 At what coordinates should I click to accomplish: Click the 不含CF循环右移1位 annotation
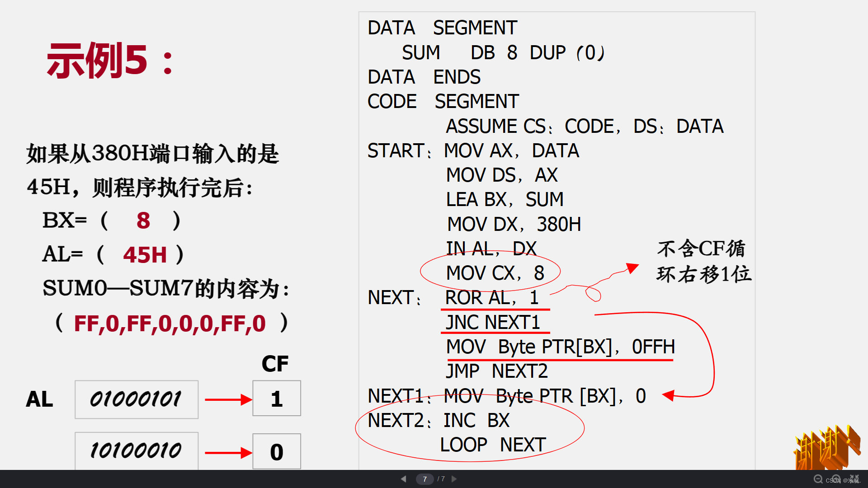coord(703,261)
